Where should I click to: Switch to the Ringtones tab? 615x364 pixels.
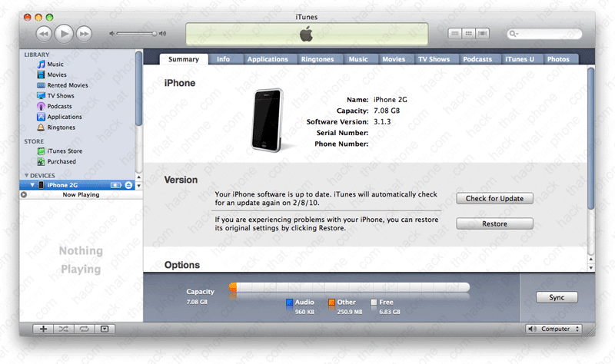click(317, 59)
